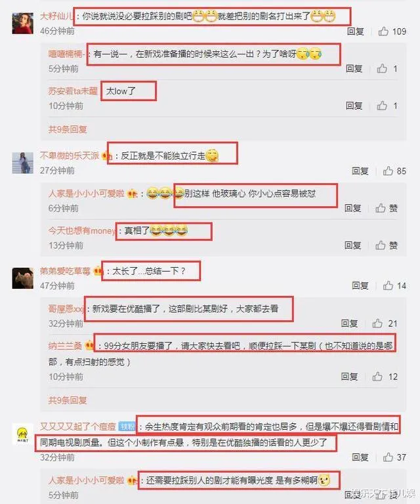Reply to 弟弟爱吃草莓's comment
Screen dimensions: 420x504
(360, 285)
